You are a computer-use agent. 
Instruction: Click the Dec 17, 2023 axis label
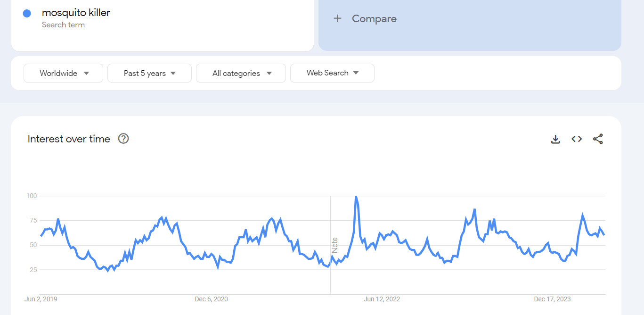tap(552, 299)
